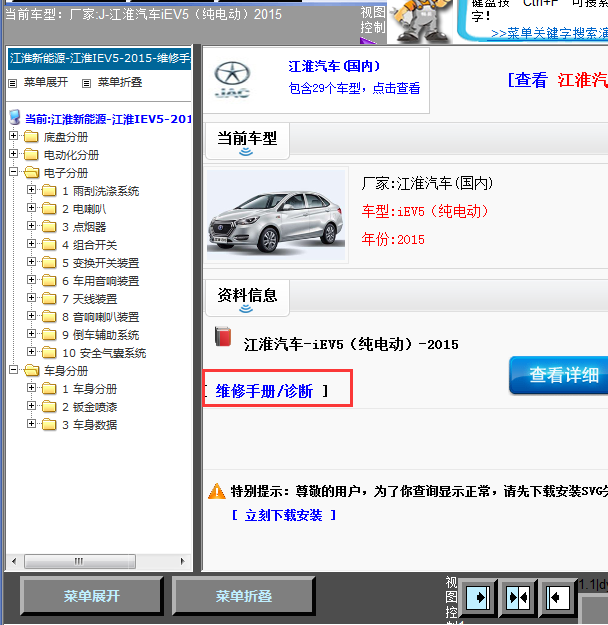Image resolution: width=608 pixels, height=625 pixels.
Task: Click the >>菜单关键字搜索 link
Action: click(549, 33)
